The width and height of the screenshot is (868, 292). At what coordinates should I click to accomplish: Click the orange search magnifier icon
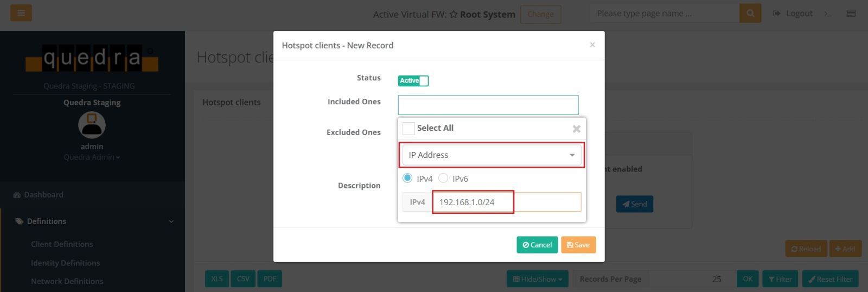coord(750,13)
